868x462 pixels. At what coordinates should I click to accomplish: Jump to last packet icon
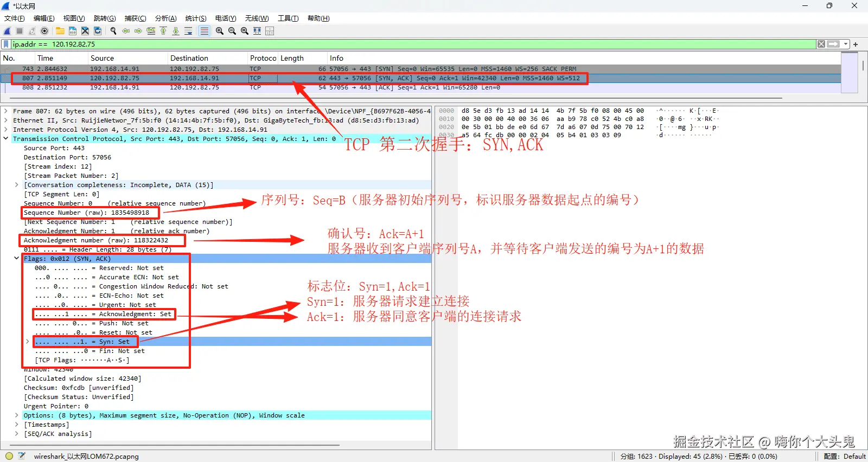coord(176,31)
